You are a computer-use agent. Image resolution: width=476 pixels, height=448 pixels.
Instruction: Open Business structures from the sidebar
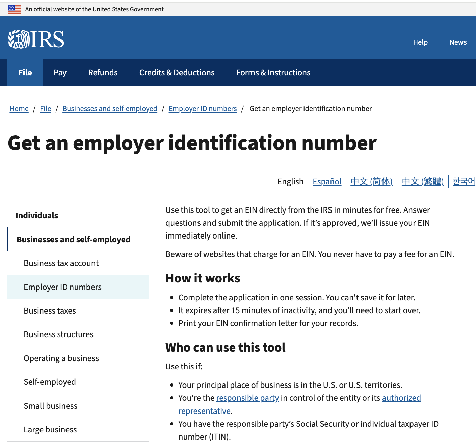[58, 334]
